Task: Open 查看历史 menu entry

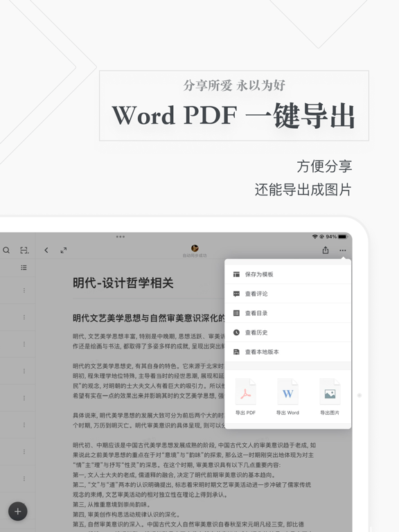Action: point(287,332)
